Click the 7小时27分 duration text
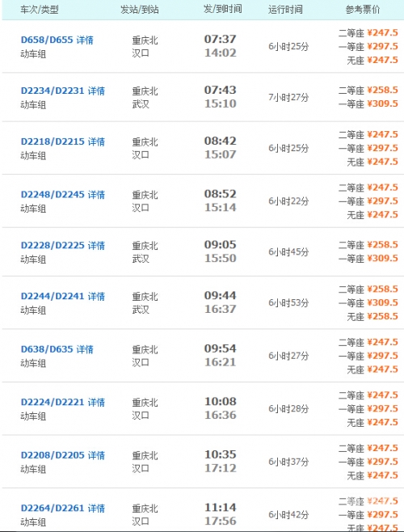 click(x=288, y=98)
